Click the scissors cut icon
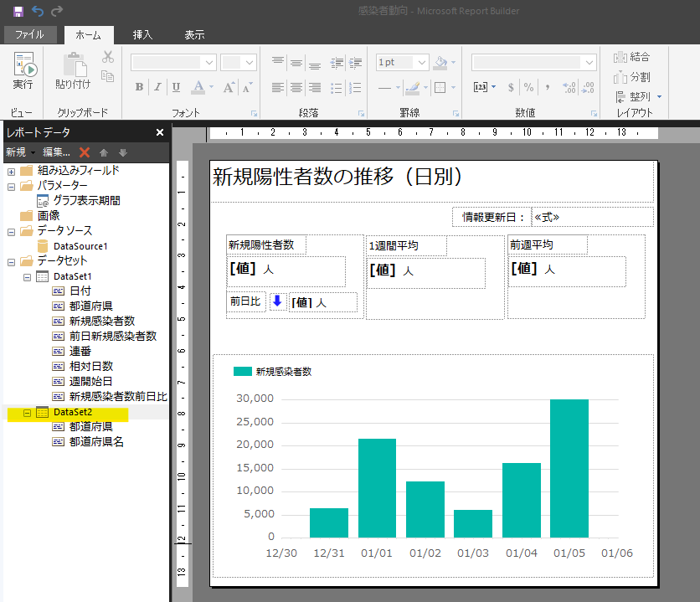700x602 pixels. (x=107, y=57)
